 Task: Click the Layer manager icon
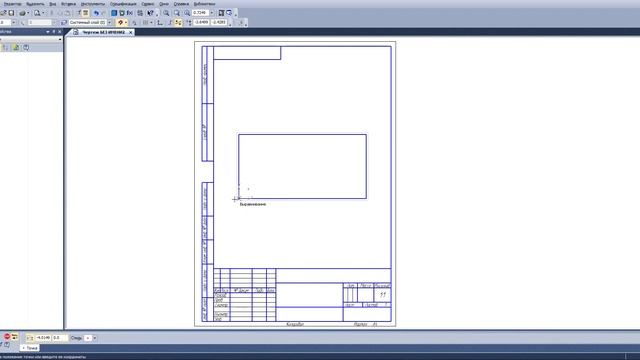(64, 22)
